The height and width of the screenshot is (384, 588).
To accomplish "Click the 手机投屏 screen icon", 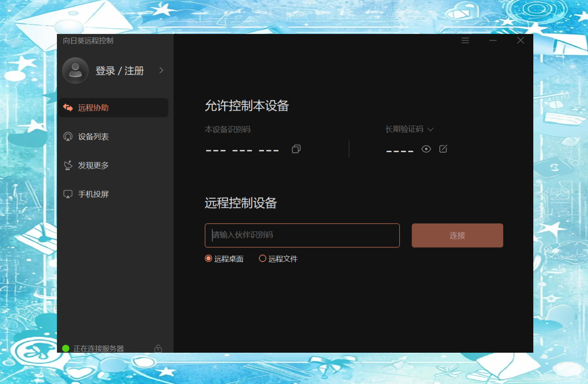I will point(68,194).
